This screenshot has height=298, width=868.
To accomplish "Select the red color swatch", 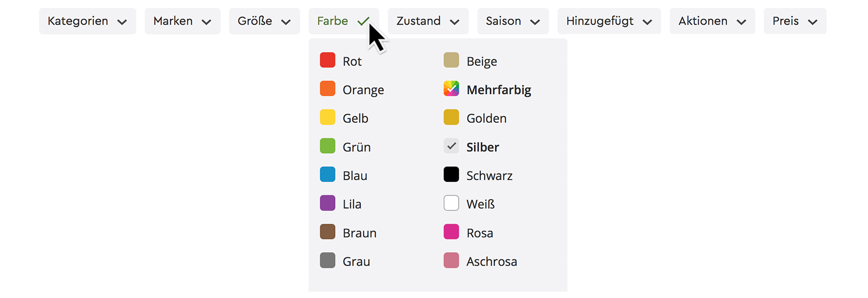I will point(328,61).
